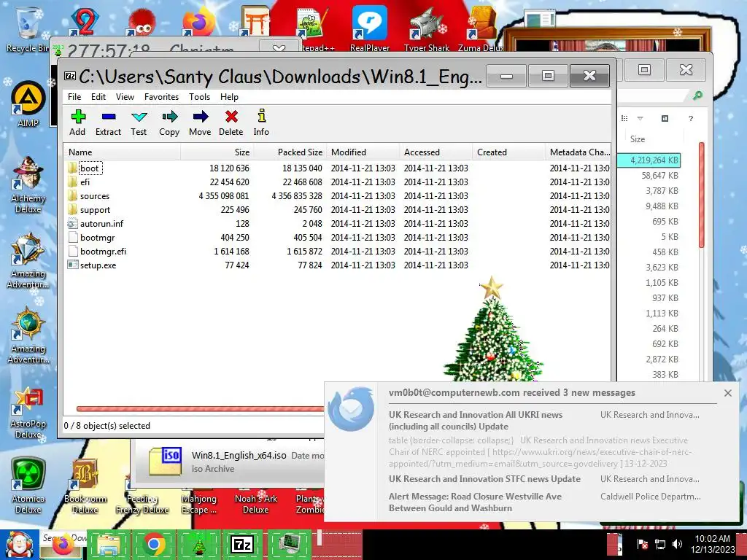This screenshot has width=747, height=560.
Task: Open the view options dropdown arrow in Explorer
Action: (x=640, y=119)
